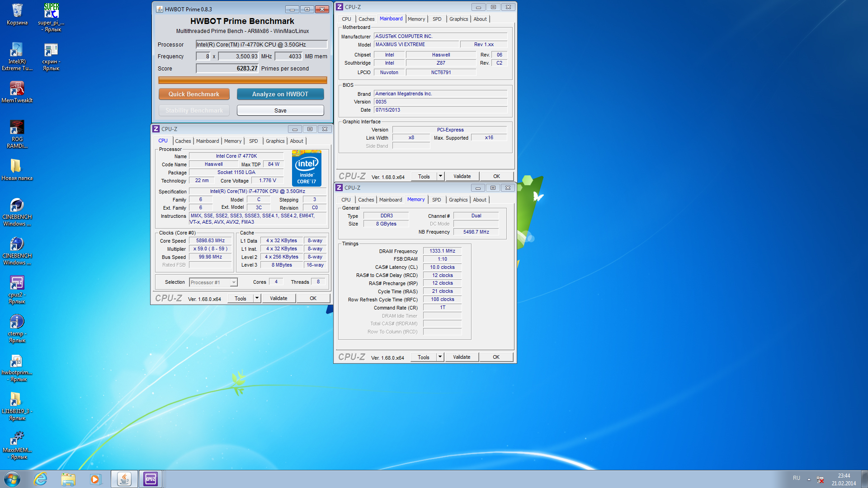The width and height of the screenshot is (868, 488).
Task: Click the MB mem field showing 4033
Action: coord(288,56)
